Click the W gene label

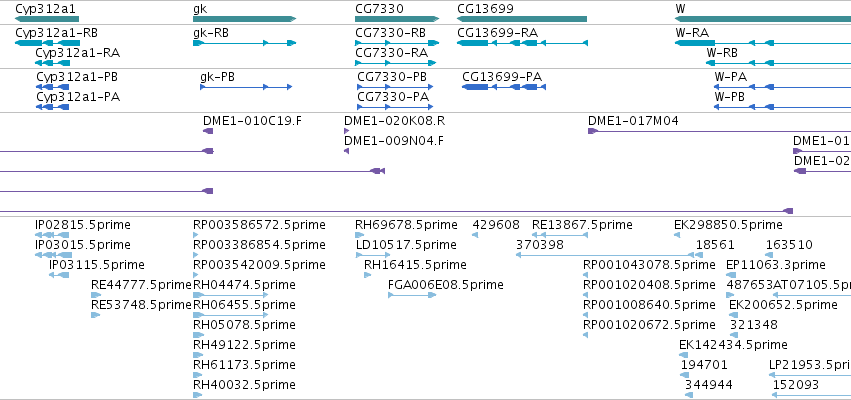[x=680, y=9]
